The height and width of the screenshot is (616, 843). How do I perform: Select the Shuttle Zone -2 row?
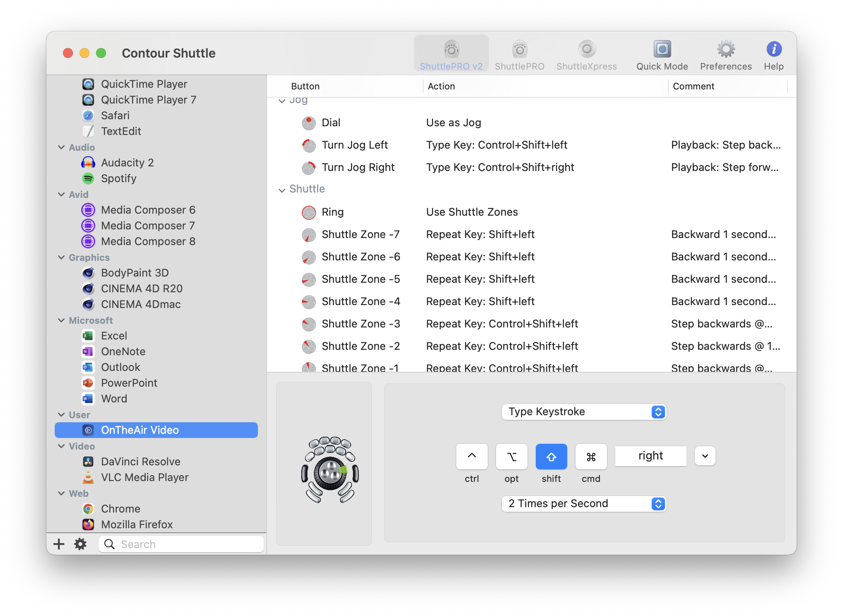pos(532,346)
